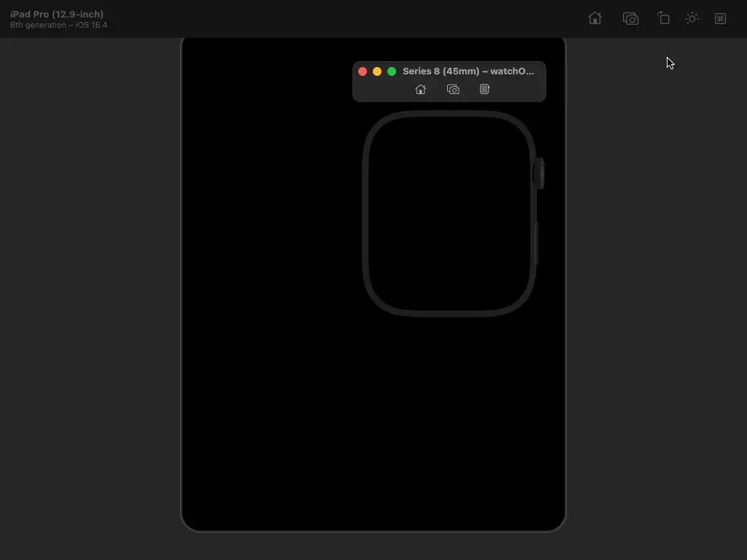
Task: Zoom the Series 8 watch window with green button
Action: point(392,71)
